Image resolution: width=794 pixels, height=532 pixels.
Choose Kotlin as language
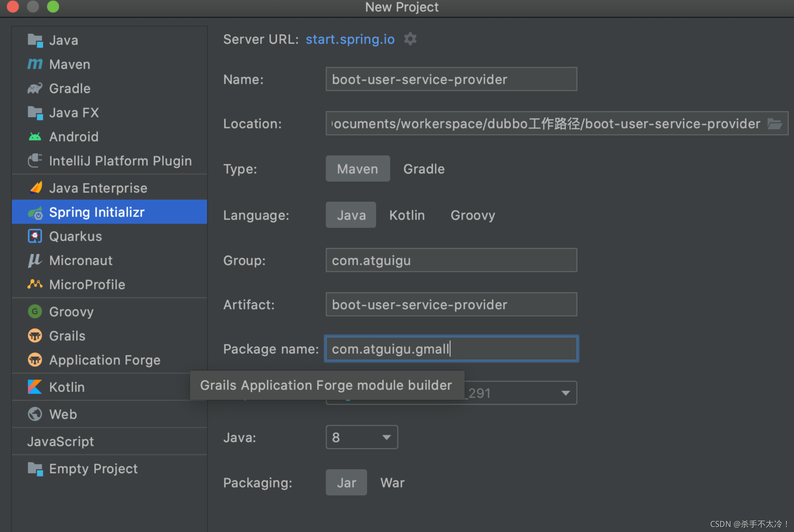(x=407, y=215)
